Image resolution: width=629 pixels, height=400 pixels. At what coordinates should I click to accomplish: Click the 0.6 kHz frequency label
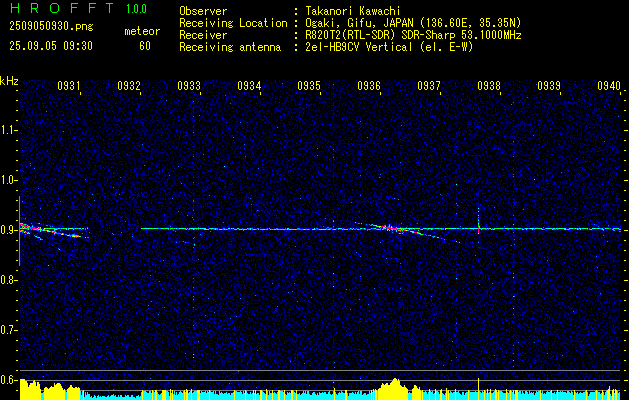[x=8, y=380]
